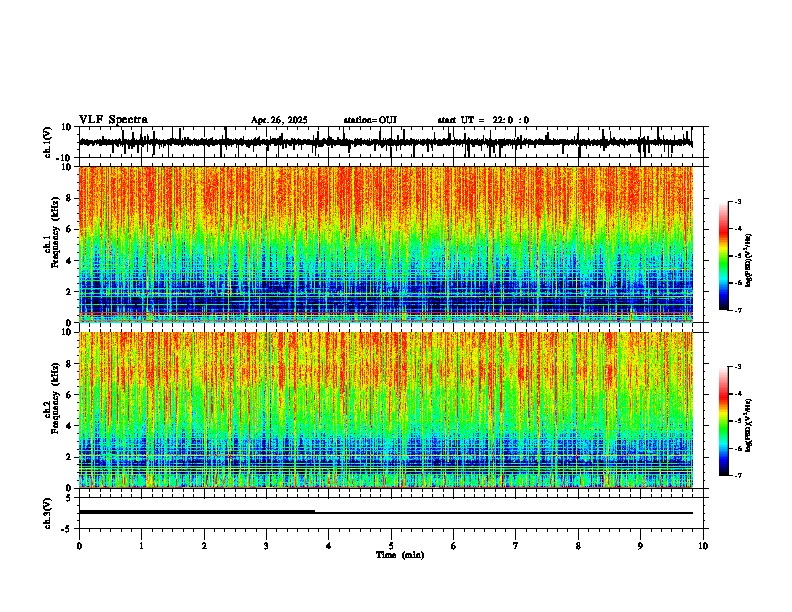The width and height of the screenshot is (792, 612).
Task: Click the ch.1 colorbar log(PSD) label
Action: (x=749, y=261)
